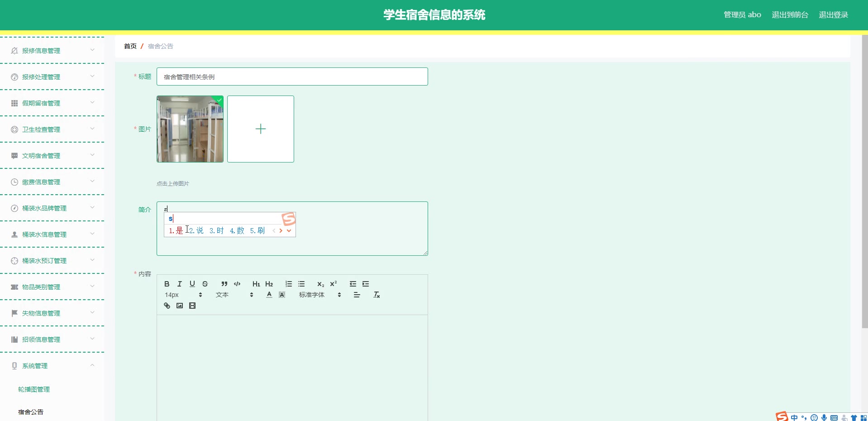868x421 pixels.
Task: Pick text color in editor toolbar
Action: [x=269, y=295]
